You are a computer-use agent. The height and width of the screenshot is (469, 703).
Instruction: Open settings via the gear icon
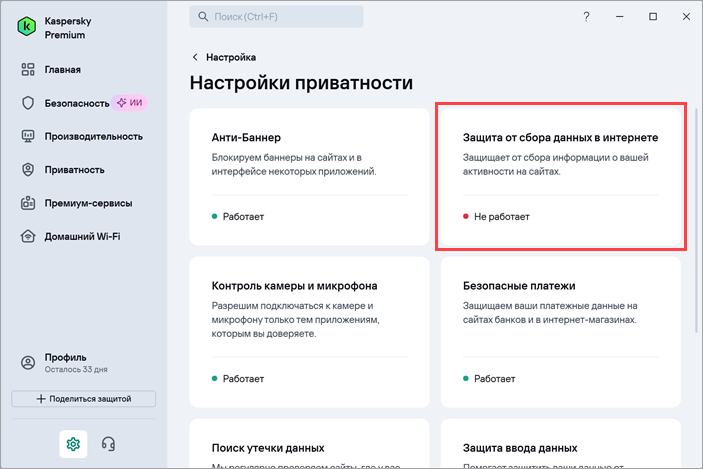(x=73, y=444)
